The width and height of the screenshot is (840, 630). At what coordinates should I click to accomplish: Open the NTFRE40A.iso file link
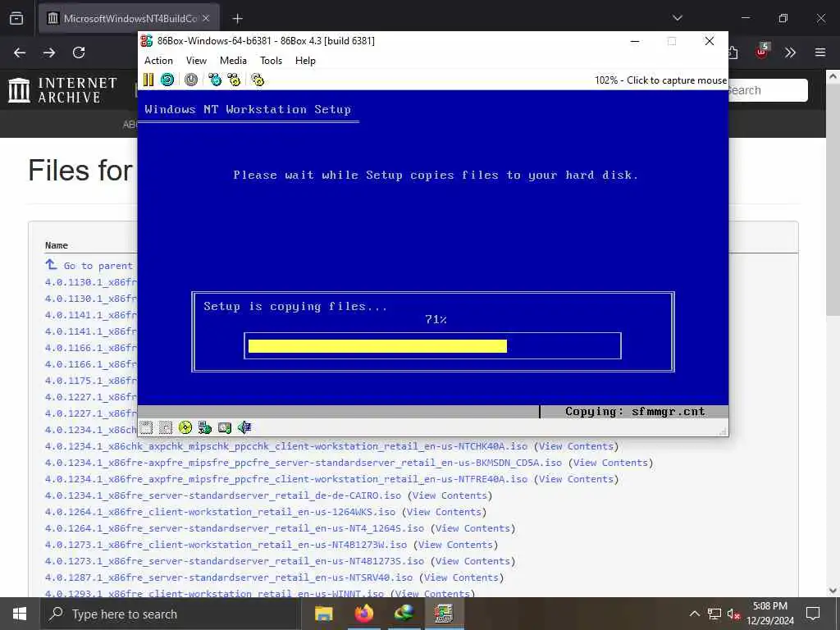[x=286, y=479]
